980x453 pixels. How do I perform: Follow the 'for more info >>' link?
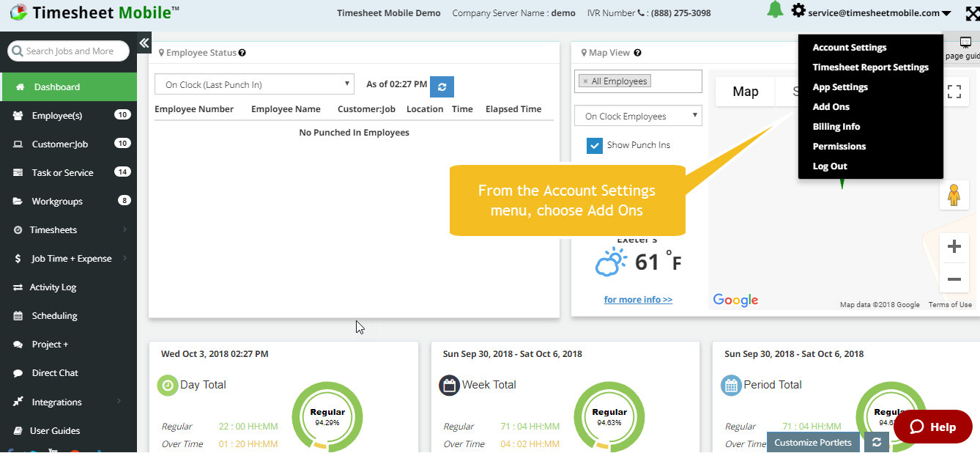tap(638, 299)
